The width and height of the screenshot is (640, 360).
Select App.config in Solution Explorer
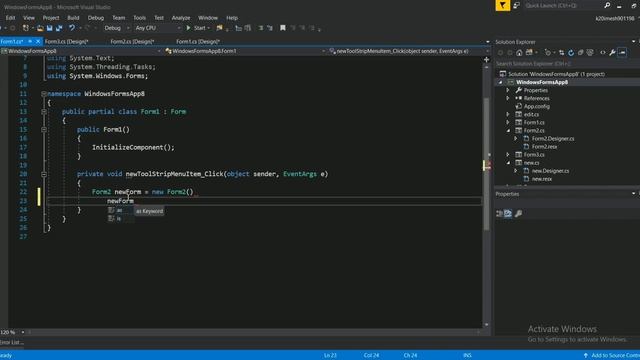click(x=537, y=107)
